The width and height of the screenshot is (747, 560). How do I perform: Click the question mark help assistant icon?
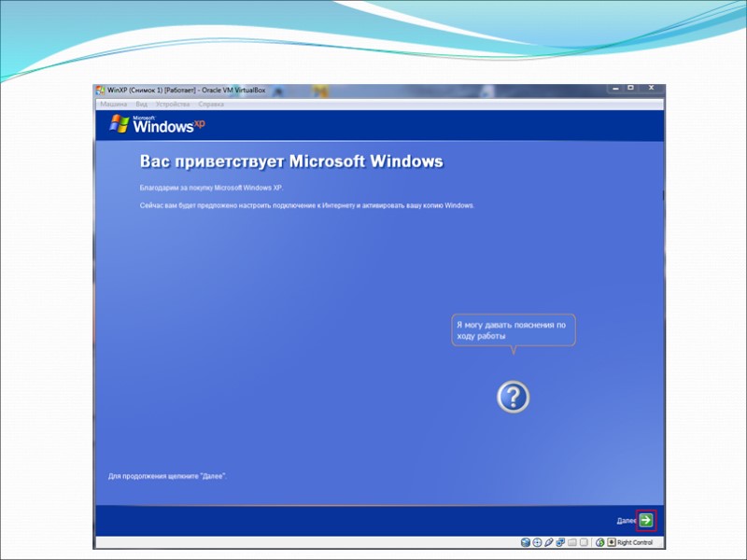[x=513, y=397]
